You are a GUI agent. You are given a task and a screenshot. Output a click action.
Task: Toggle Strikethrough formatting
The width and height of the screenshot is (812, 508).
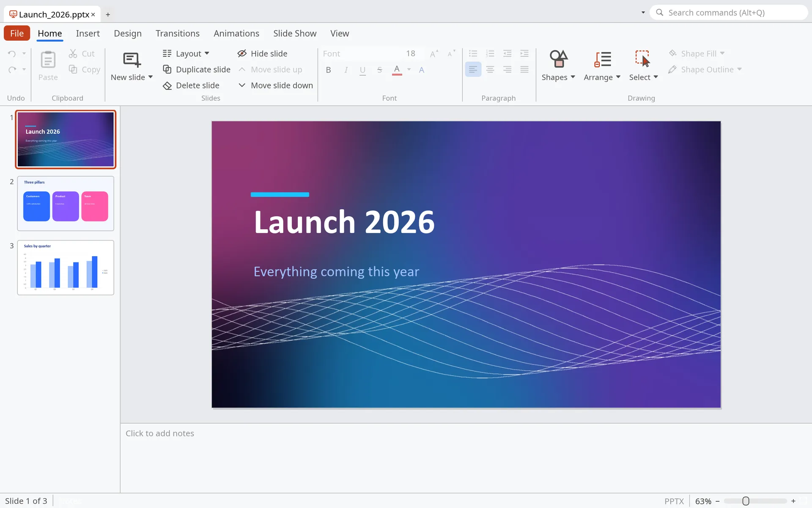click(380, 70)
